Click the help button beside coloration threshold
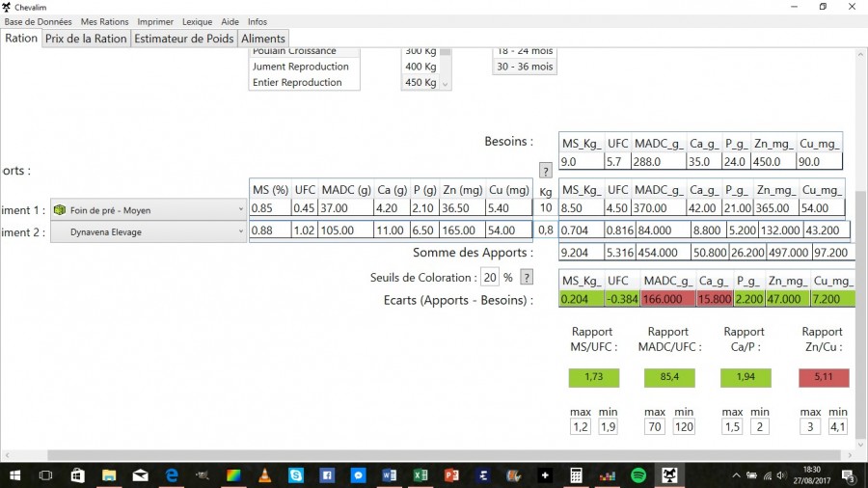 tap(527, 278)
